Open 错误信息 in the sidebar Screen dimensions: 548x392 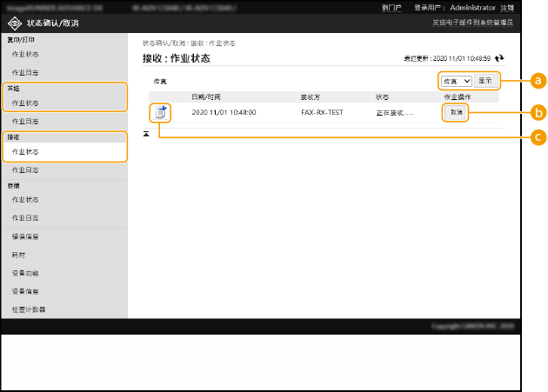click(x=25, y=236)
